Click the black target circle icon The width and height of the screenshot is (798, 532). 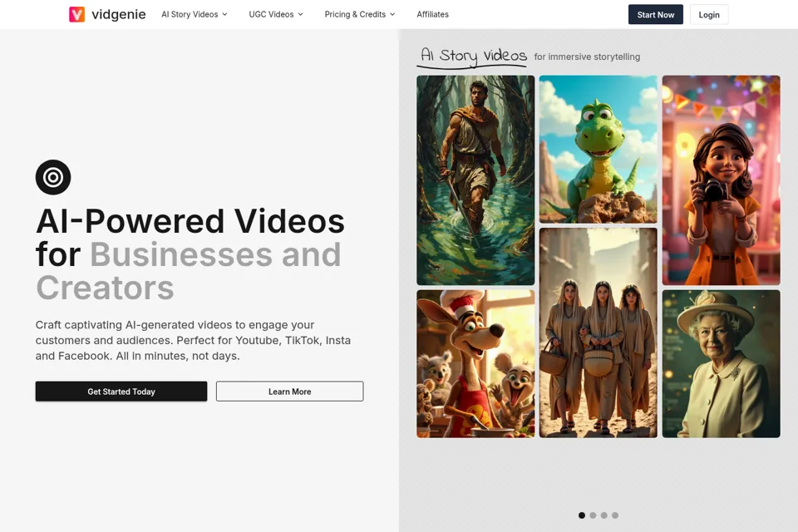point(53,177)
